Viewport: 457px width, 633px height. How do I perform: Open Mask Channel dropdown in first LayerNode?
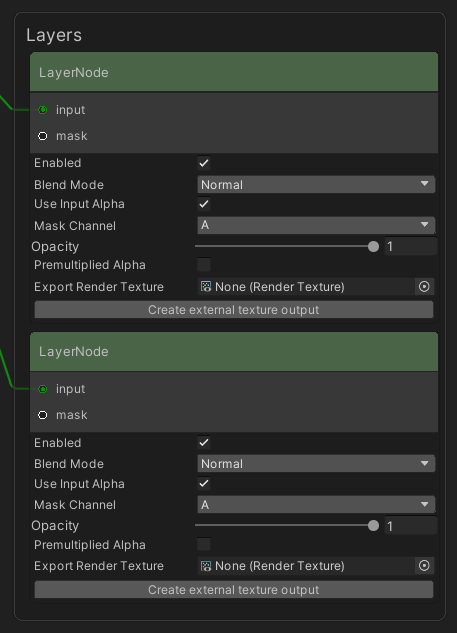(316, 225)
